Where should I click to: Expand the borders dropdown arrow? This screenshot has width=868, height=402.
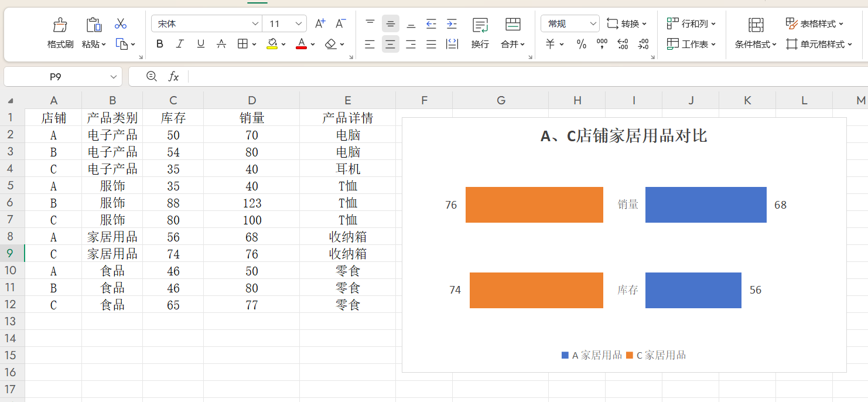[254, 44]
